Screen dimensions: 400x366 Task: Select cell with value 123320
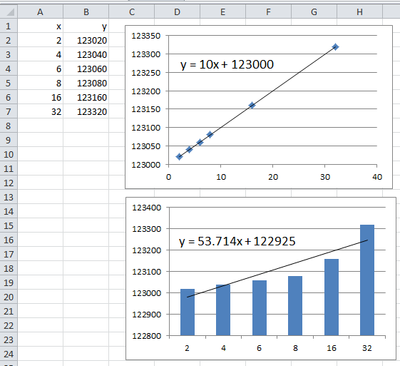click(x=86, y=111)
